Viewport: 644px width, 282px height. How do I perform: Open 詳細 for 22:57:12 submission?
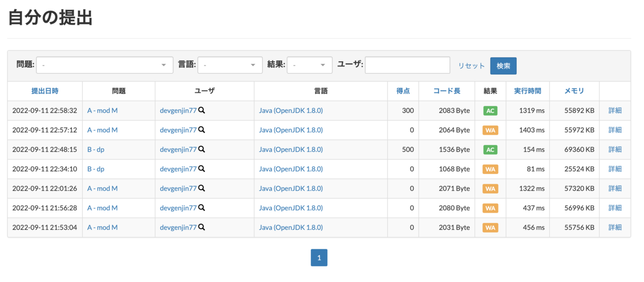tap(615, 130)
